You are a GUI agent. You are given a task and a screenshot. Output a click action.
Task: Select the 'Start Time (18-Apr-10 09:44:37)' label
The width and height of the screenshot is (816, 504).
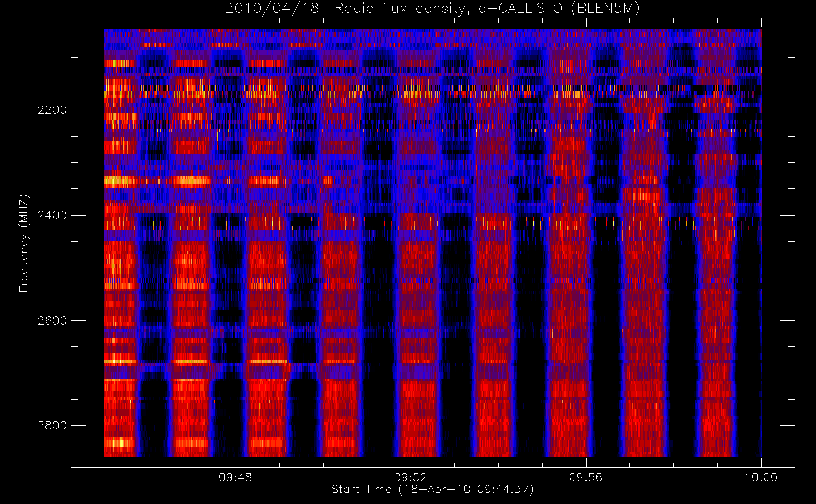pos(432,489)
